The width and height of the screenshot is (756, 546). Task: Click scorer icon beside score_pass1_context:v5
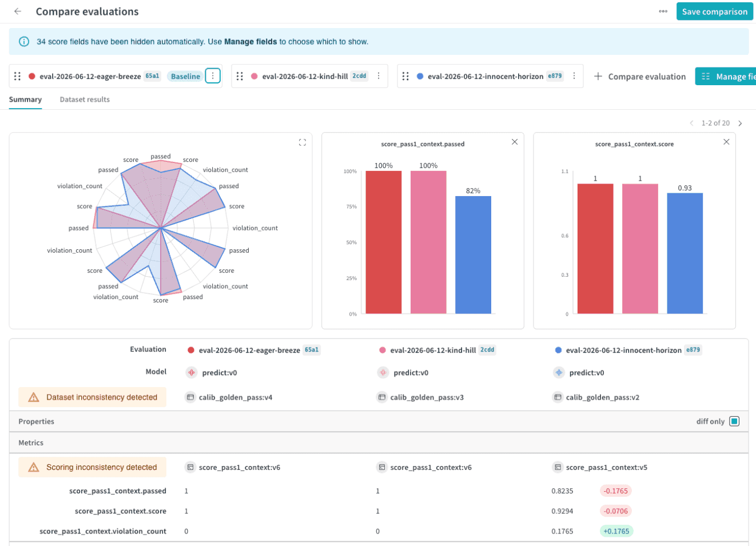(558, 467)
